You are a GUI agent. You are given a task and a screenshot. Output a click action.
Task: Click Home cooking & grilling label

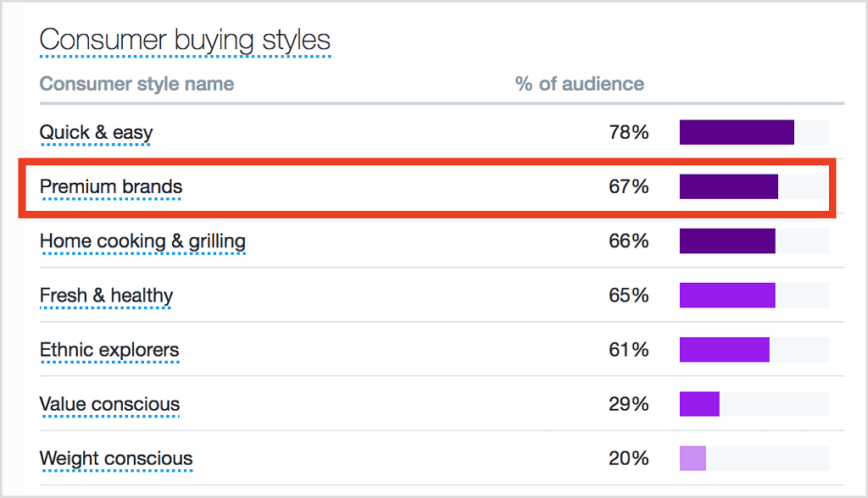coord(142,242)
